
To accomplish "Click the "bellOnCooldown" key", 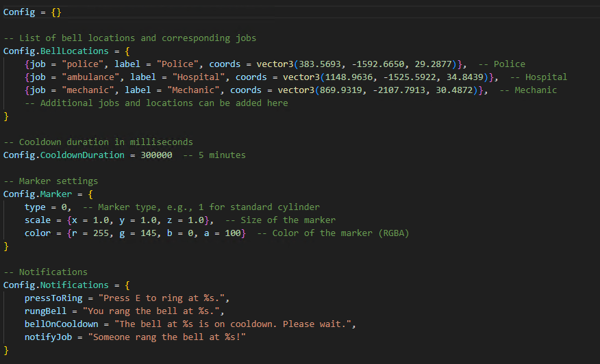I will tap(61, 324).
